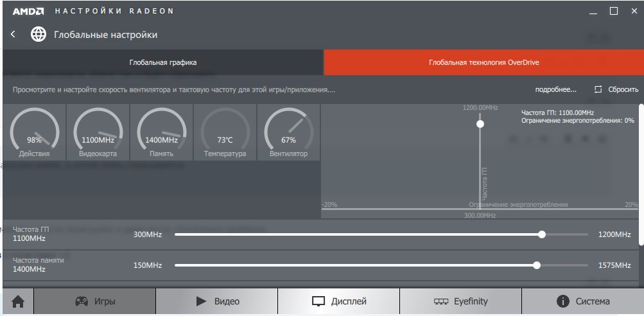Click the Видеокарта 1100MHz gauge
The height and width of the screenshot is (316, 644).
point(98,132)
